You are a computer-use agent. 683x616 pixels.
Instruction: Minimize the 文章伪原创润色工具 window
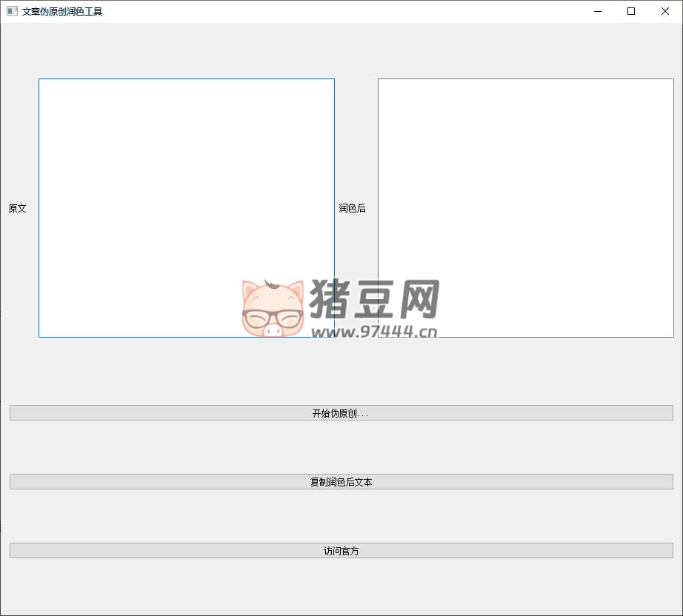(x=597, y=11)
